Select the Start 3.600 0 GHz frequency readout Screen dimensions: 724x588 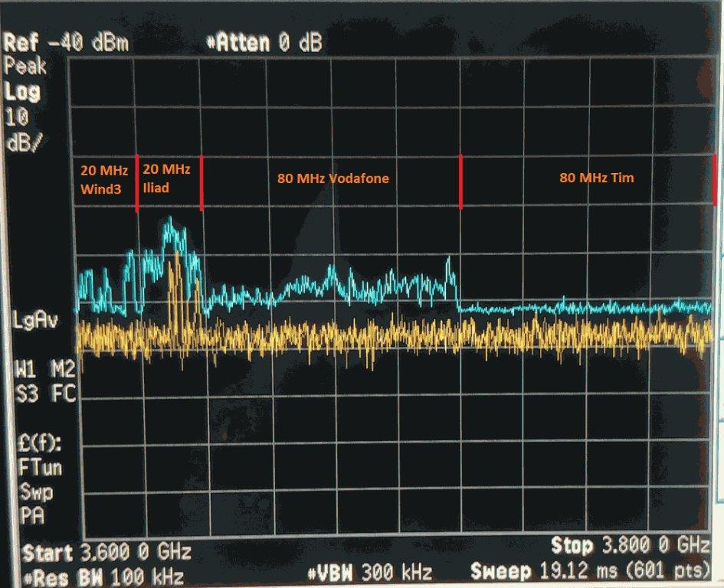pyautogui.click(x=106, y=552)
